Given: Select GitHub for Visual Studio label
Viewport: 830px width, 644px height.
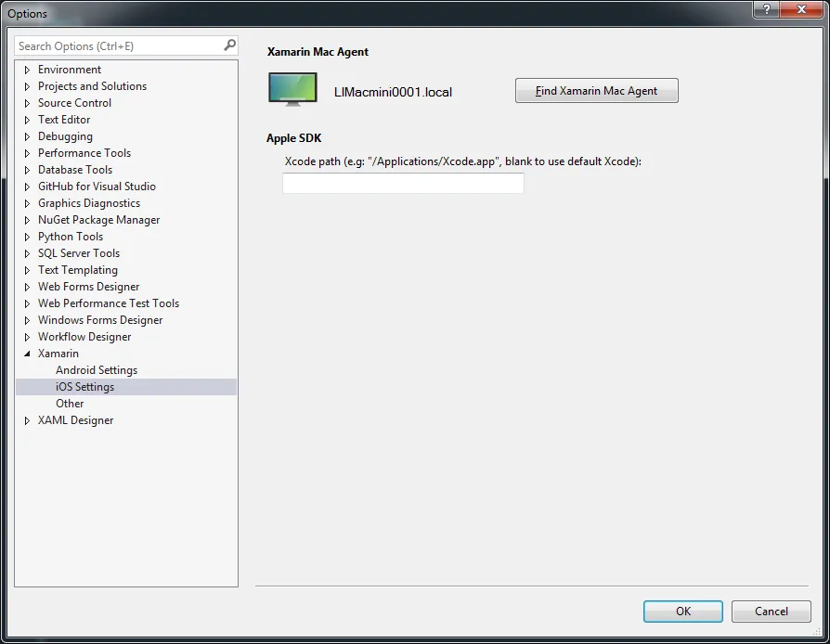Looking at the screenshot, I should tap(97, 187).
